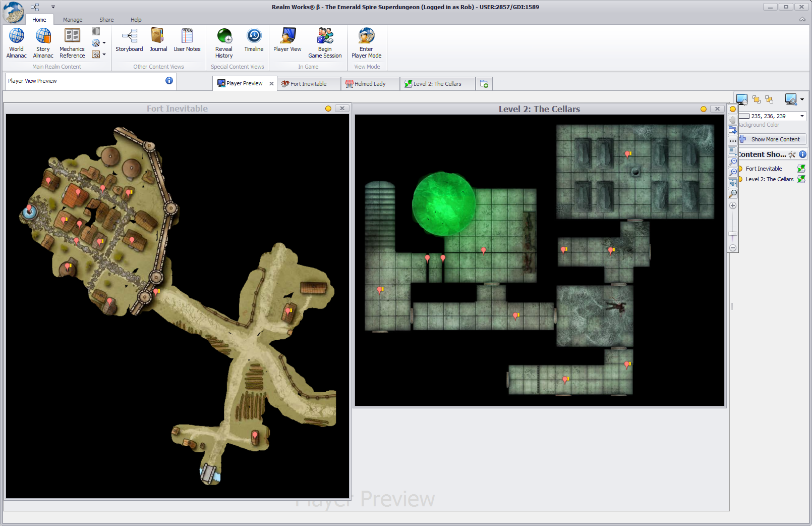The width and height of the screenshot is (812, 526).
Task: Open dropdown next to monitor magnifier icon
Action: (802, 99)
